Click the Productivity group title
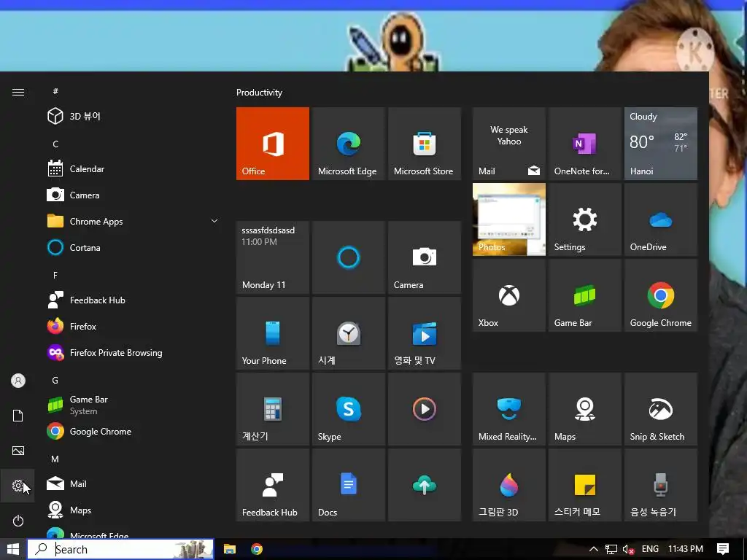 tap(259, 93)
